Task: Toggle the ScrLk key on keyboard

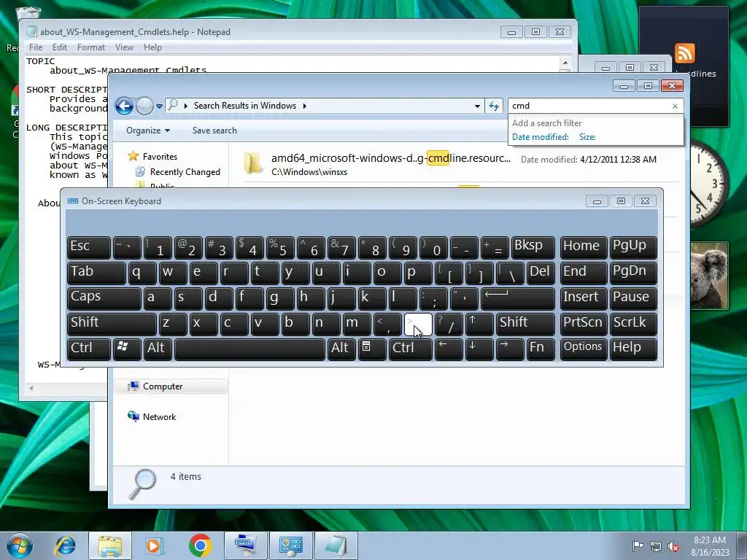Action: tap(633, 324)
